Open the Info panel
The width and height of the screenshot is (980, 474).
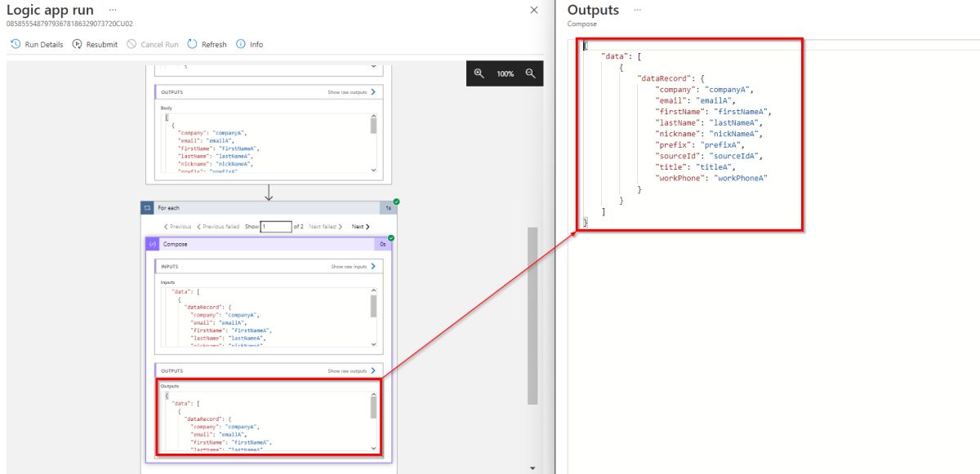point(250,44)
